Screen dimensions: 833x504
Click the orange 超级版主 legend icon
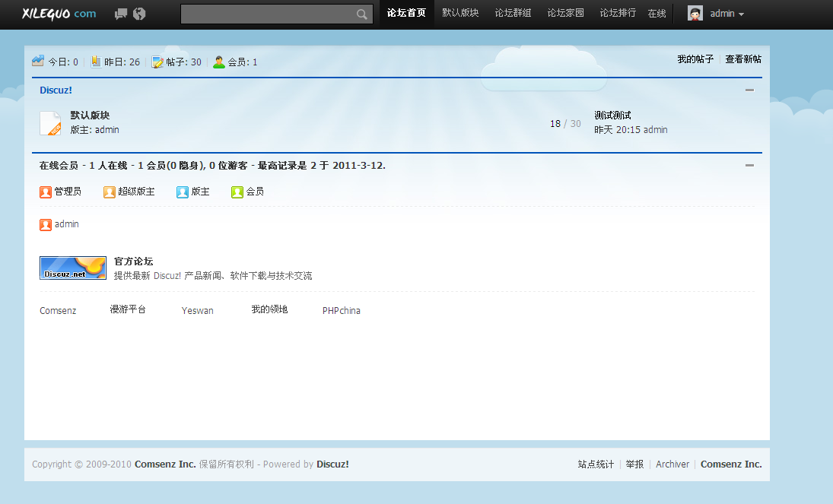tap(110, 192)
